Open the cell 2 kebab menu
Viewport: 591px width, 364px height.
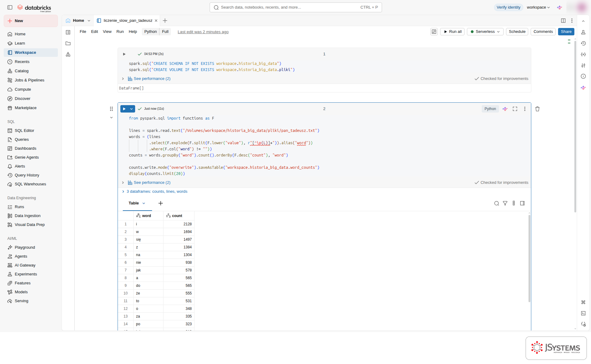coord(525,109)
